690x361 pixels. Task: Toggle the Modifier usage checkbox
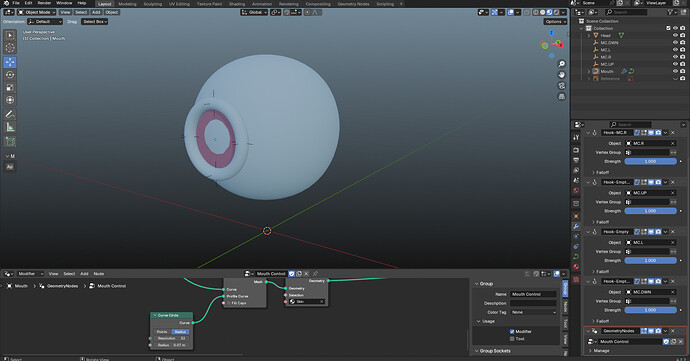pyautogui.click(x=512, y=332)
